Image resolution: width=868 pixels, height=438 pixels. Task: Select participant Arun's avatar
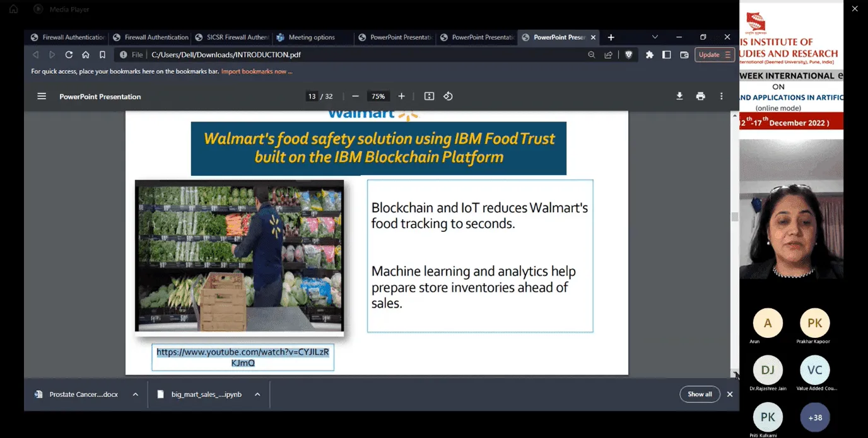tap(768, 323)
